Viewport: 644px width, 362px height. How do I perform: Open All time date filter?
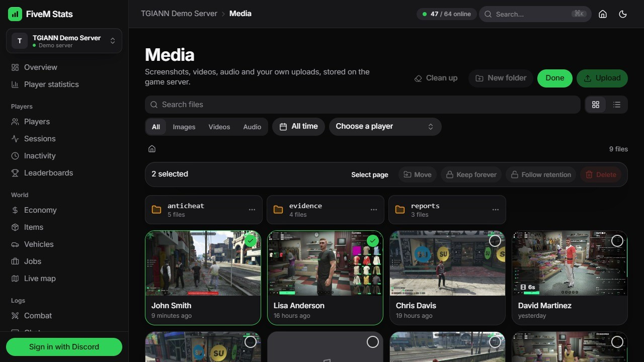(x=298, y=127)
